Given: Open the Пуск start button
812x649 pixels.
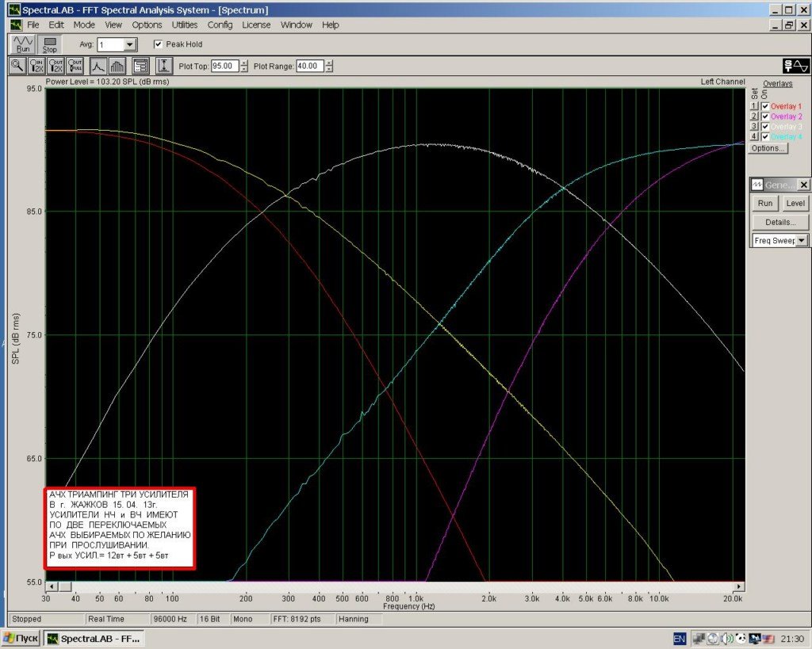Looking at the screenshot, I should click(x=21, y=638).
